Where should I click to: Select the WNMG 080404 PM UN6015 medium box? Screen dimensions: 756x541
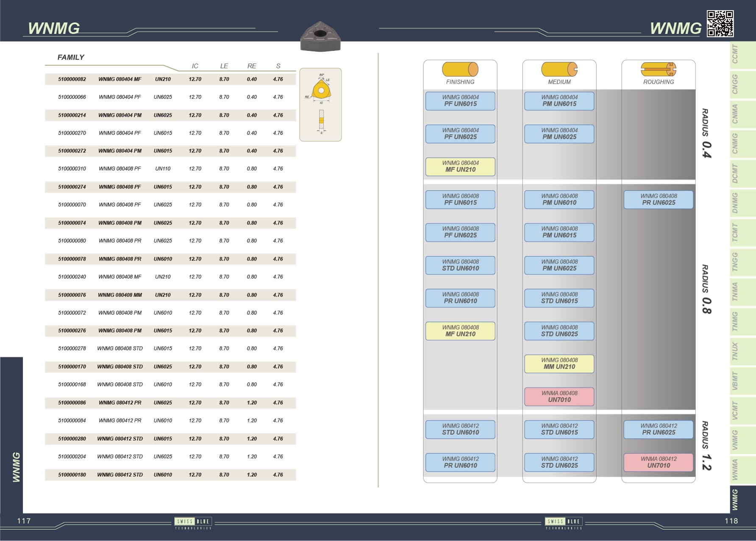pos(559,101)
